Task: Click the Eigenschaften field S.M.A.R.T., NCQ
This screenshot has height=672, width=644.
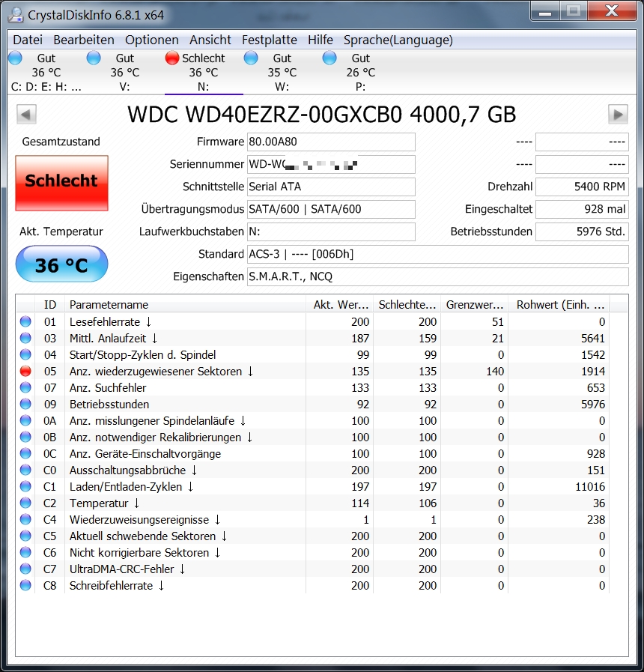Action: [438, 277]
